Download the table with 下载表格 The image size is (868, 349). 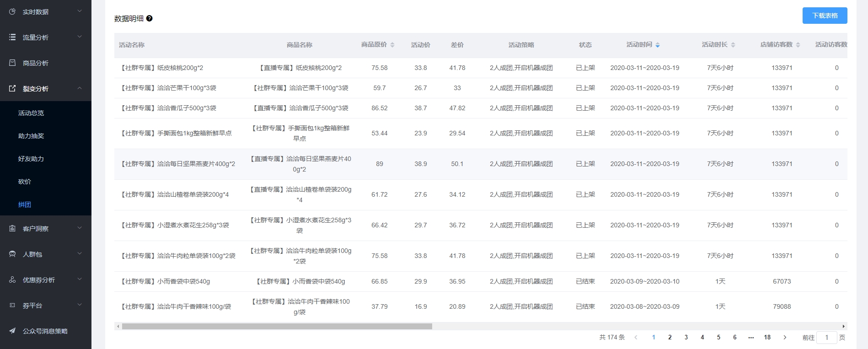(825, 16)
